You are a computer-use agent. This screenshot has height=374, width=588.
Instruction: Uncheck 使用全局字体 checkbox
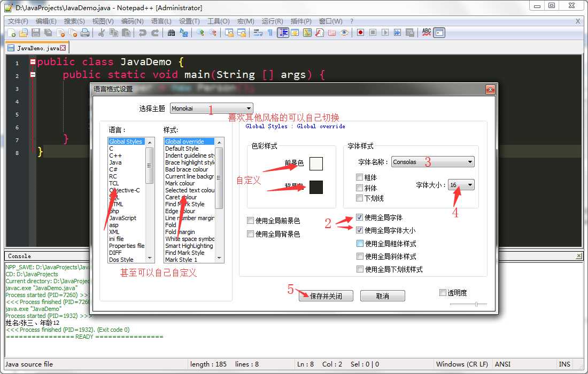359,217
